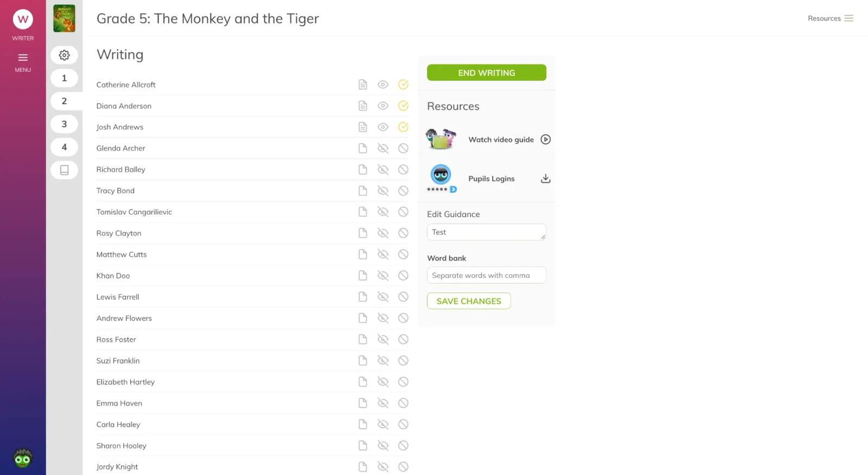The height and width of the screenshot is (475, 868).
Task: Show hidden writing for Richard Bailey
Action: coord(383,169)
